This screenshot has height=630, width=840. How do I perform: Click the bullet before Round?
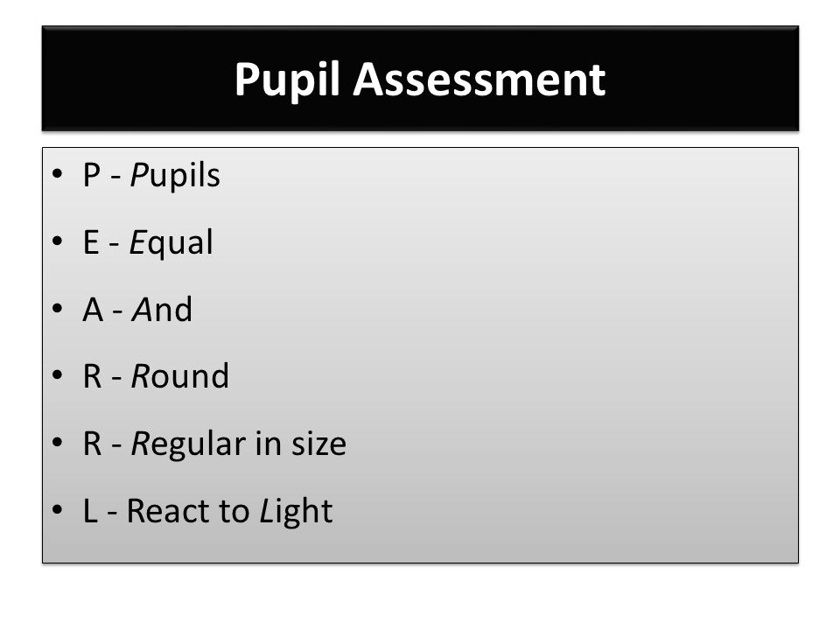pyautogui.click(x=58, y=375)
